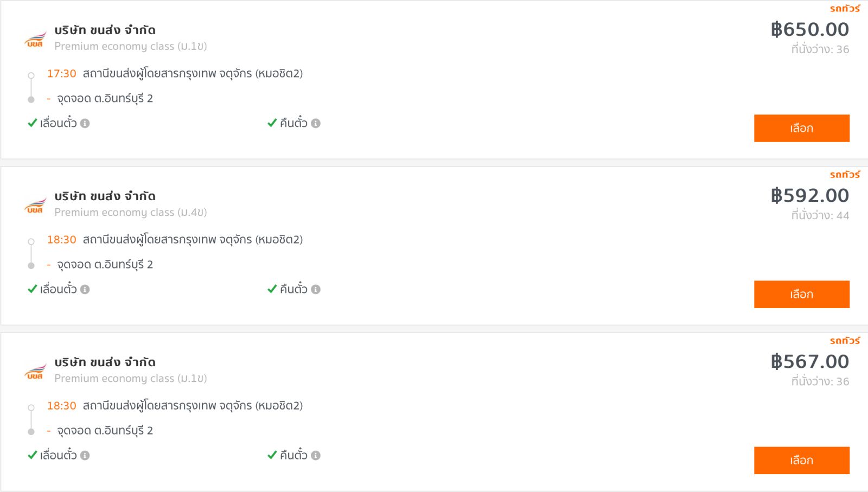Click the green check next to คืนตั๋ว on first trip
The height and width of the screenshot is (492, 868).
tap(272, 123)
